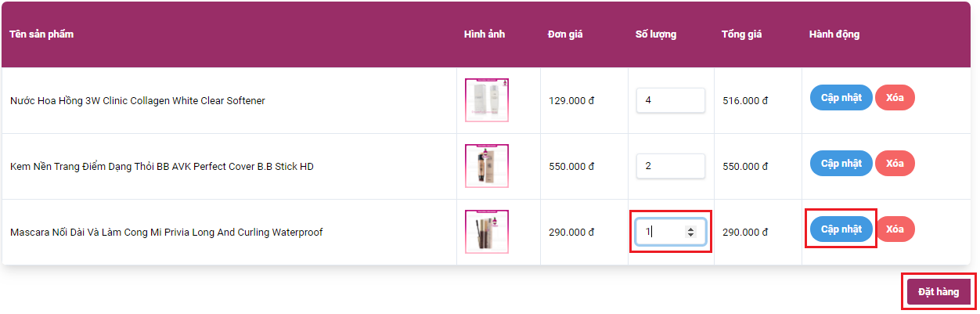The width and height of the screenshot is (980, 314).
Task: Increase Mascara quantity with the up stepper arrow
Action: (690, 229)
